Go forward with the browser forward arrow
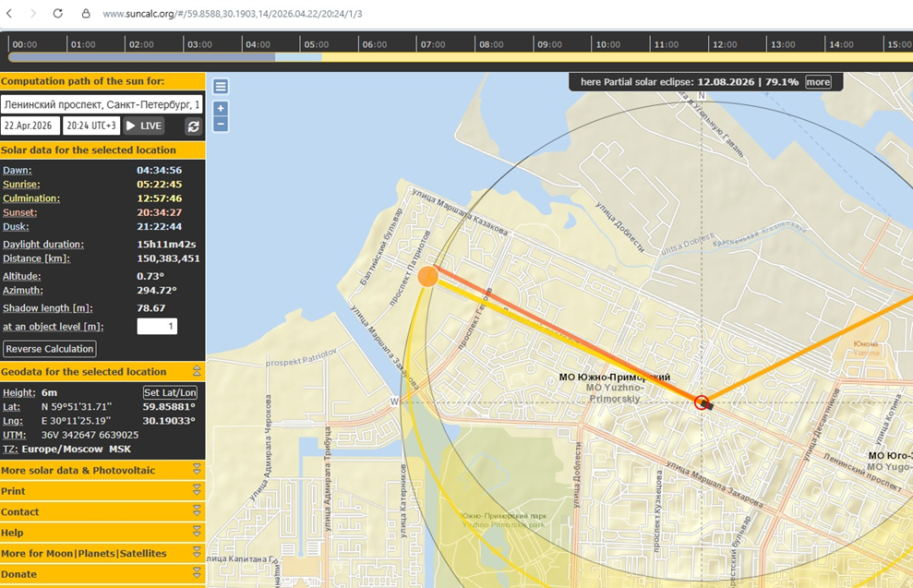Image resolution: width=913 pixels, height=588 pixels. point(33,14)
